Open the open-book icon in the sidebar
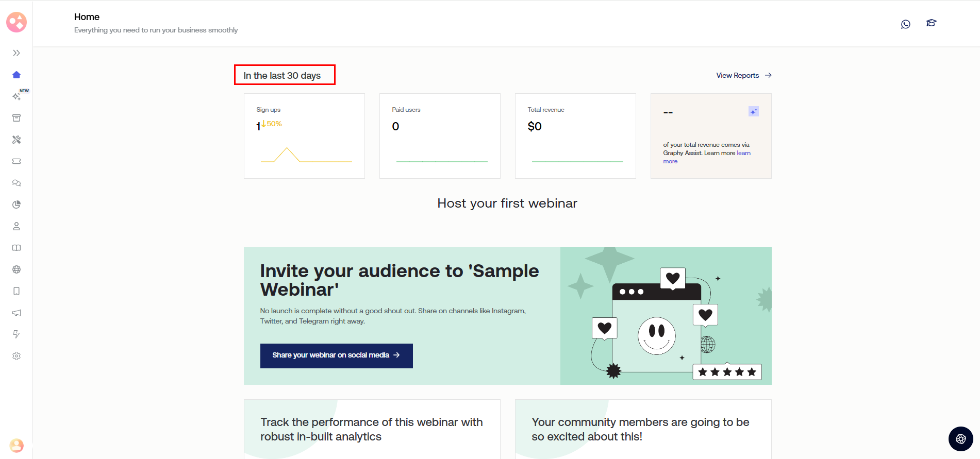Viewport: 980px width, 459px height. tap(16, 248)
